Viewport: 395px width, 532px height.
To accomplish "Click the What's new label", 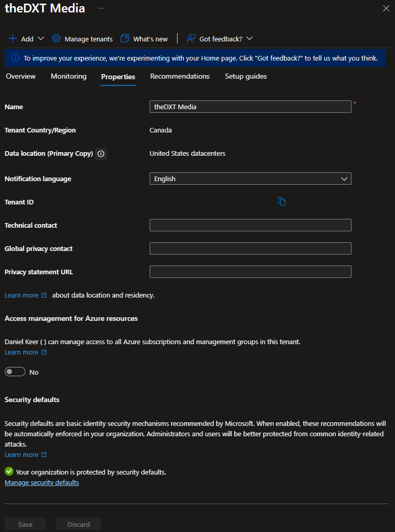I will click(x=150, y=39).
